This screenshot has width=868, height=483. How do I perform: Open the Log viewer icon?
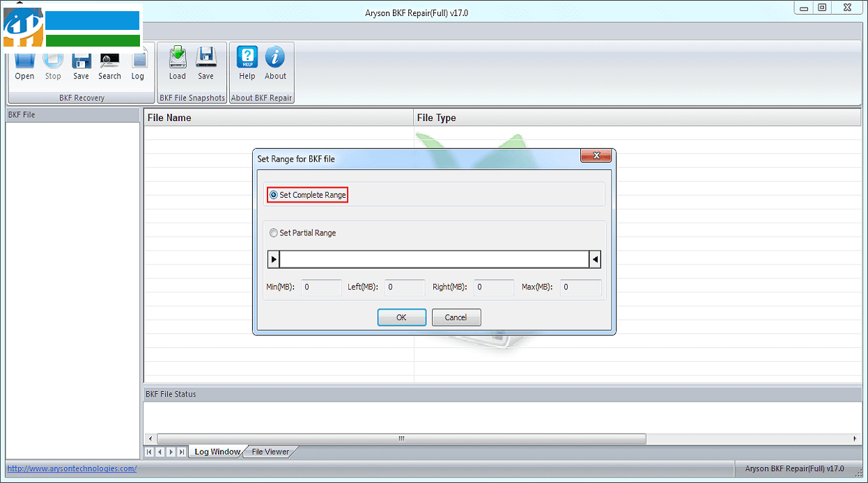137,63
